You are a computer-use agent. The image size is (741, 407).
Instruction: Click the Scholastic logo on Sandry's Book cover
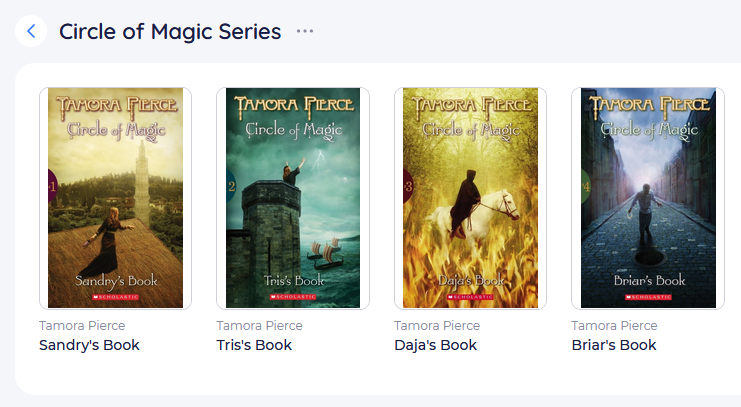pyautogui.click(x=116, y=297)
